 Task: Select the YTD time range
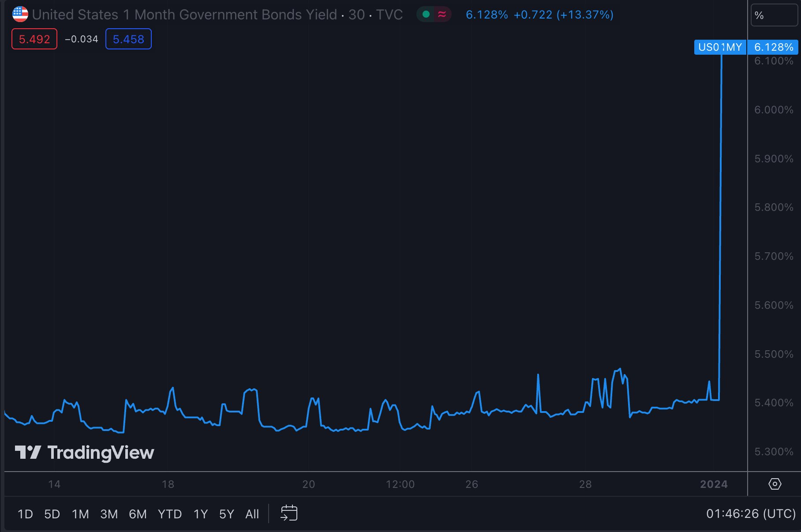pyautogui.click(x=170, y=514)
